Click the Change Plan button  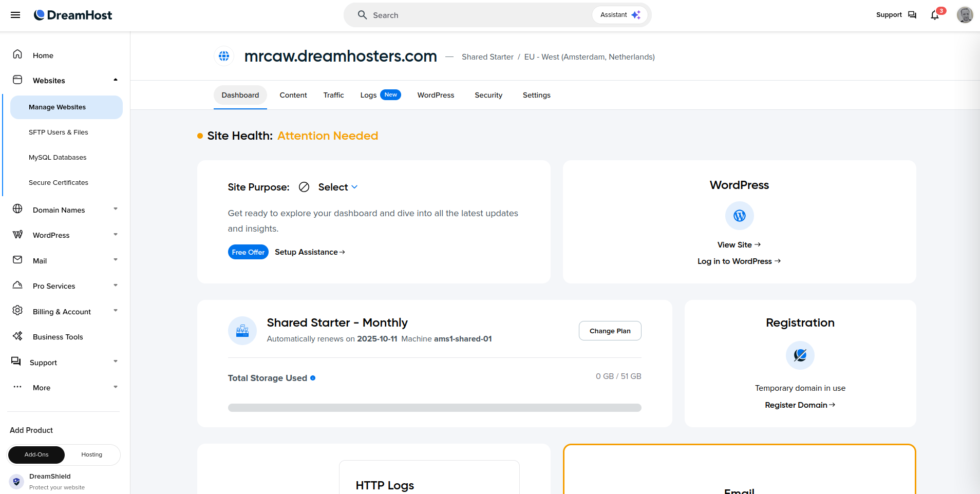(610, 331)
